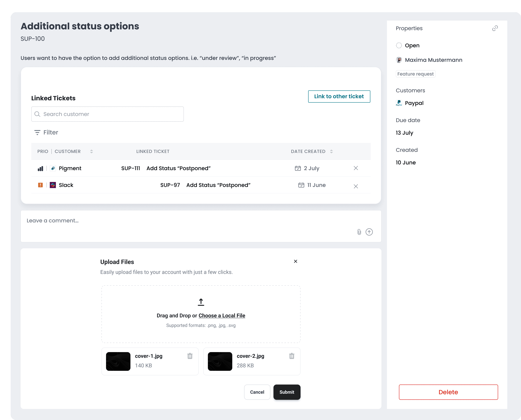The width and height of the screenshot is (521, 420).
Task: Sort table by Customer column
Action: pos(91,151)
